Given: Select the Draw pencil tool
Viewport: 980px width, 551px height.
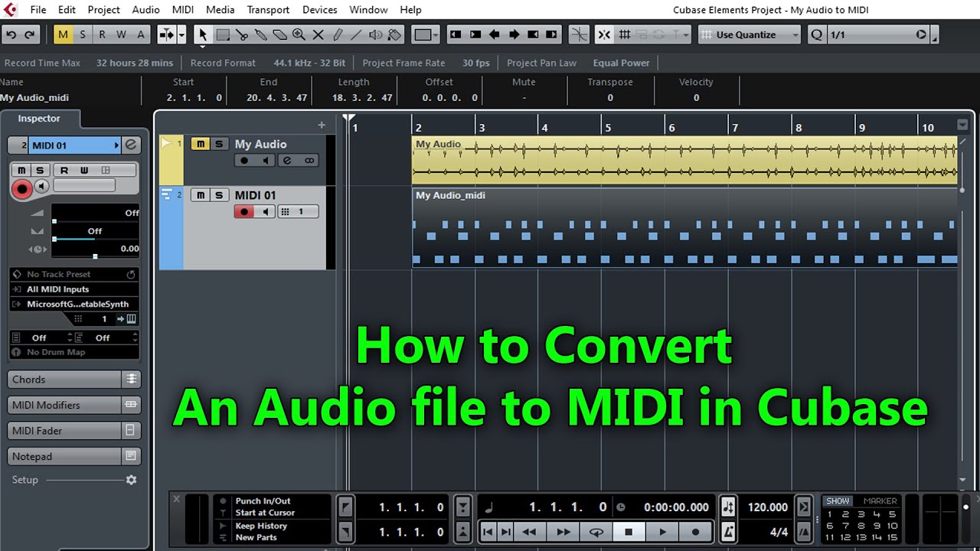Looking at the screenshot, I should [338, 34].
